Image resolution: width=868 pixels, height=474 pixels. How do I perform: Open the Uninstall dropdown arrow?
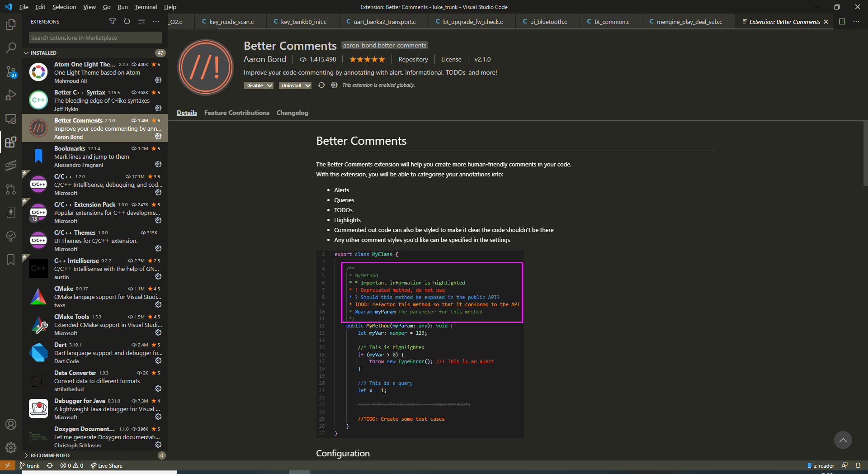(x=308, y=85)
